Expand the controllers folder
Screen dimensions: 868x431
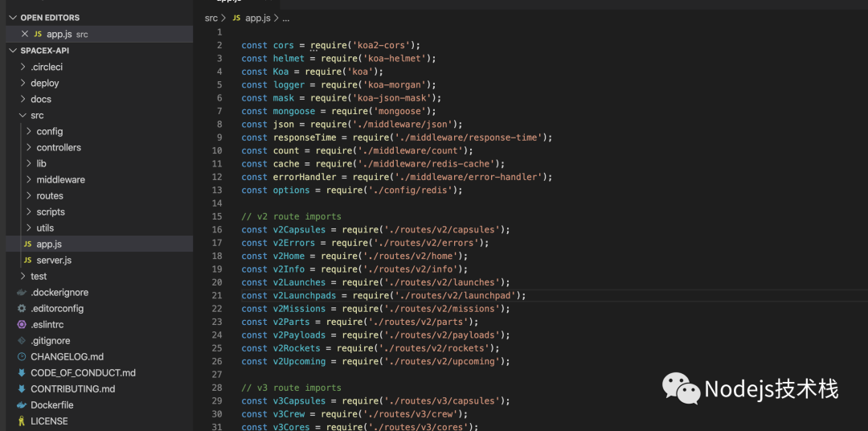coord(29,147)
